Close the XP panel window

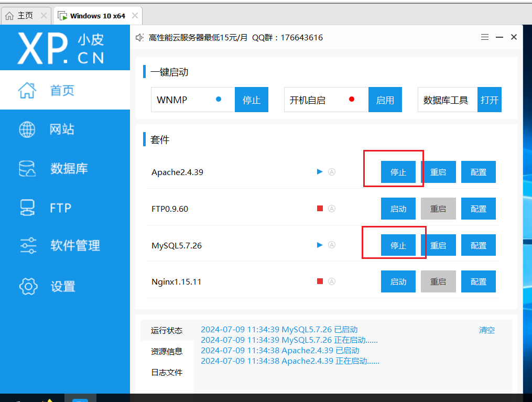[x=514, y=37]
